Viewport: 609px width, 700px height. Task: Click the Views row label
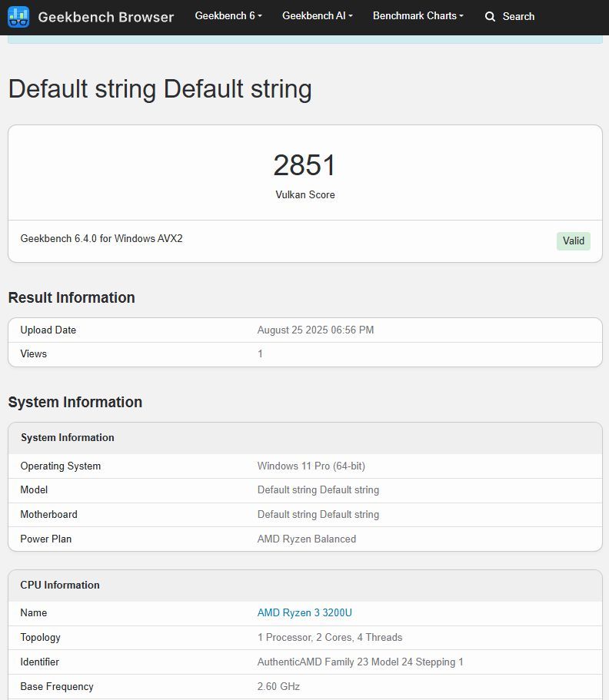(34, 353)
